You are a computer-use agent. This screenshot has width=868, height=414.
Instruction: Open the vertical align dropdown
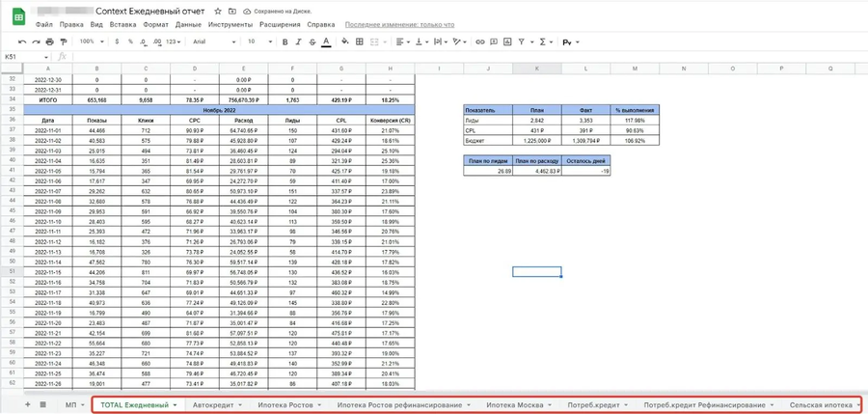pos(421,41)
